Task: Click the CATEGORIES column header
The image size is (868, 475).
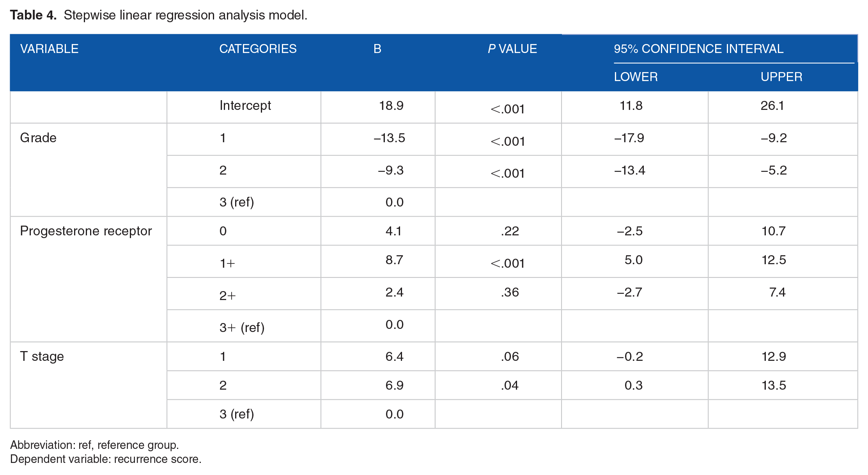Action: [258, 49]
